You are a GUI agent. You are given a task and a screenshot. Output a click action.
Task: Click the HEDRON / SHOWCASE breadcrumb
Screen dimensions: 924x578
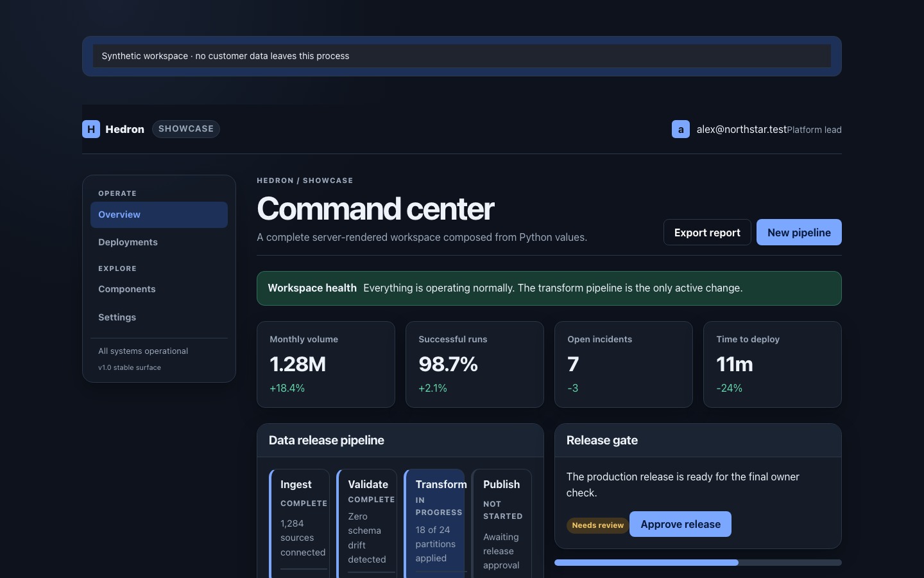click(x=305, y=180)
